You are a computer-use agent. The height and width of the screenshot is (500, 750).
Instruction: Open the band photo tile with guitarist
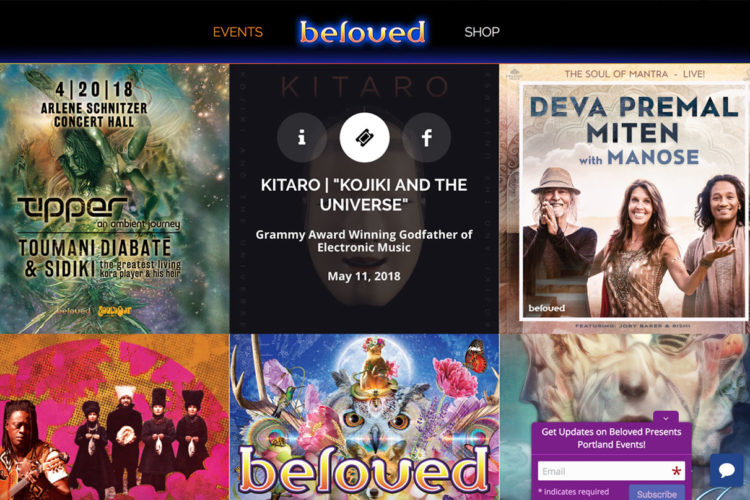[x=114, y=417]
